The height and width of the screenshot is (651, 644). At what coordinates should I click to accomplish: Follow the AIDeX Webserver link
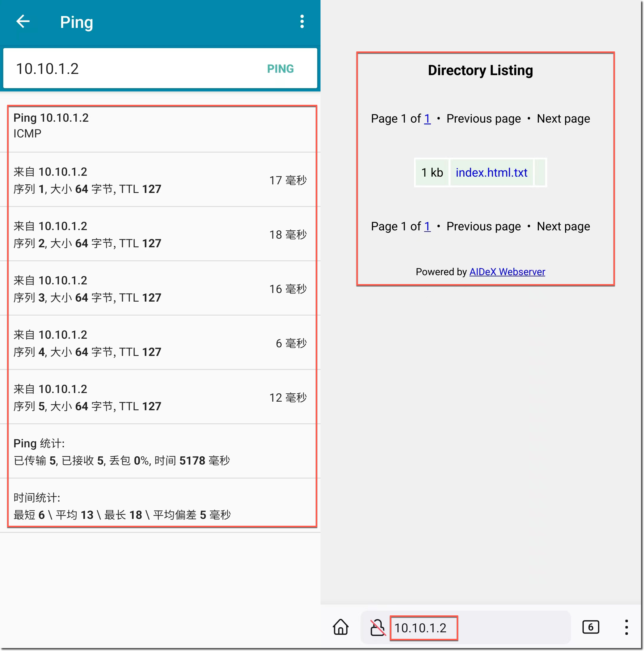(x=507, y=272)
